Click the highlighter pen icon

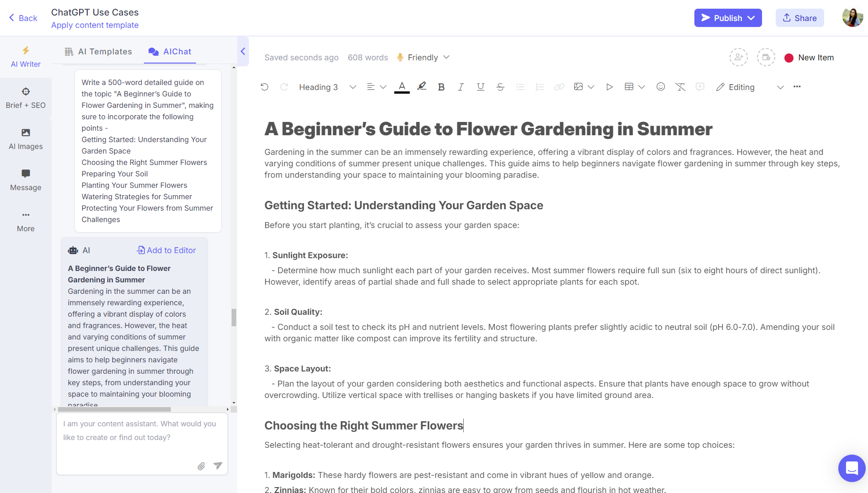point(422,86)
